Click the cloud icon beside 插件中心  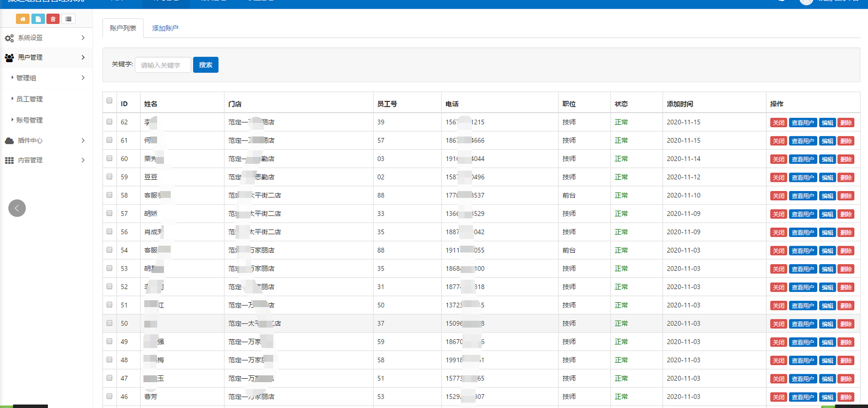[x=9, y=141]
